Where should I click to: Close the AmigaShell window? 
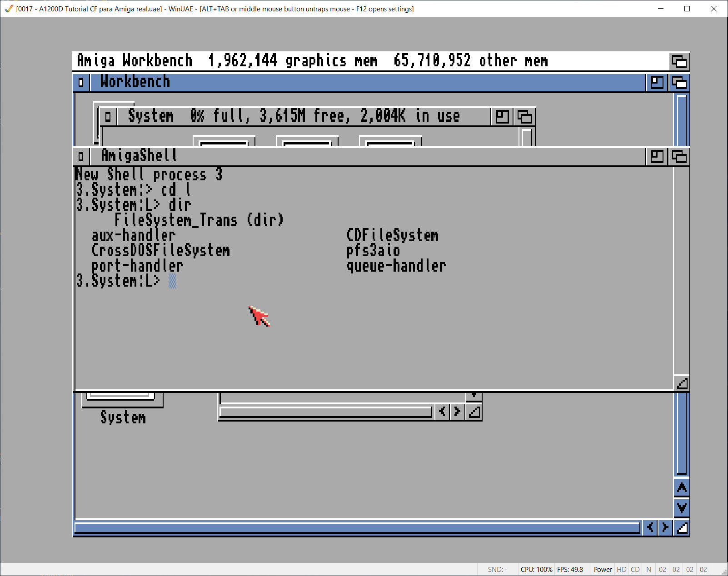pyautogui.click(x=81, y=157)
